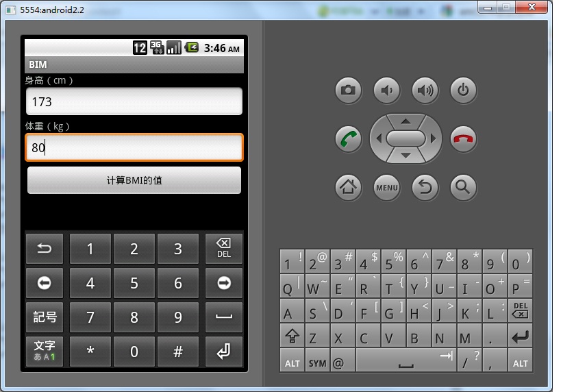Click the right ALT key
The width and height of the screenshot is (561, 392).
520,360
